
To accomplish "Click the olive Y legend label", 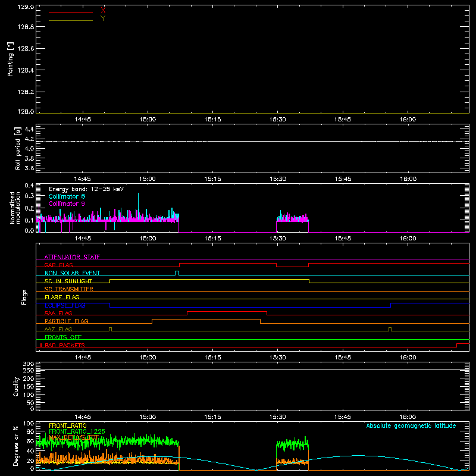I will click(x=103, y=18).
